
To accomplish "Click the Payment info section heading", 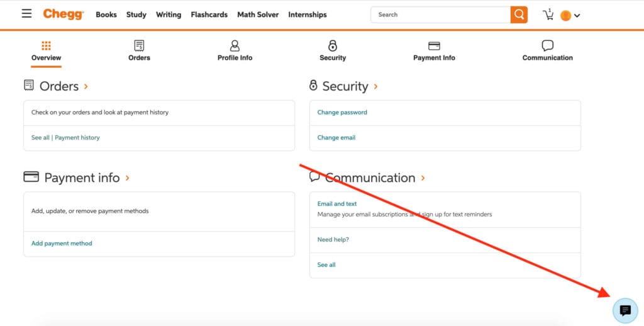I will click(x=82, y=177).
